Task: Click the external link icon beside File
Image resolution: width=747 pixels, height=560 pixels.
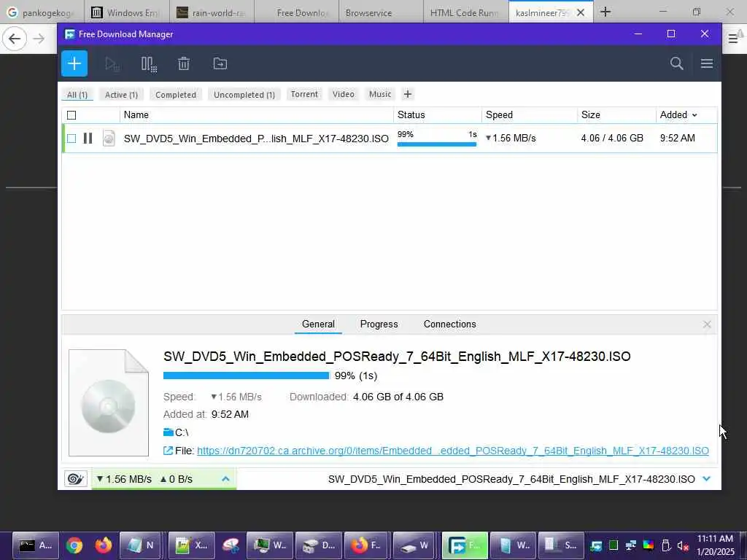Action: 168,451
